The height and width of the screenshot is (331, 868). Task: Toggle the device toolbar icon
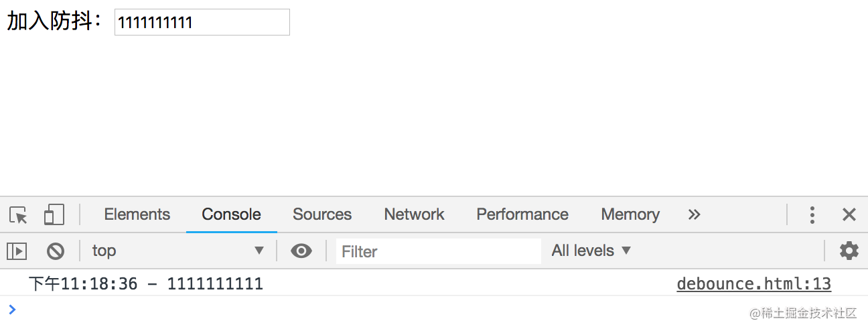pos(54,215)
